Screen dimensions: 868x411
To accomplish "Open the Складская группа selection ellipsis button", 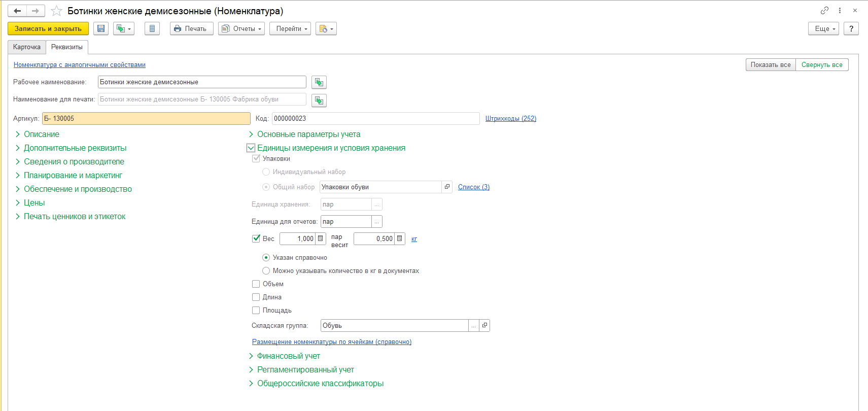I will click(474, 325).
